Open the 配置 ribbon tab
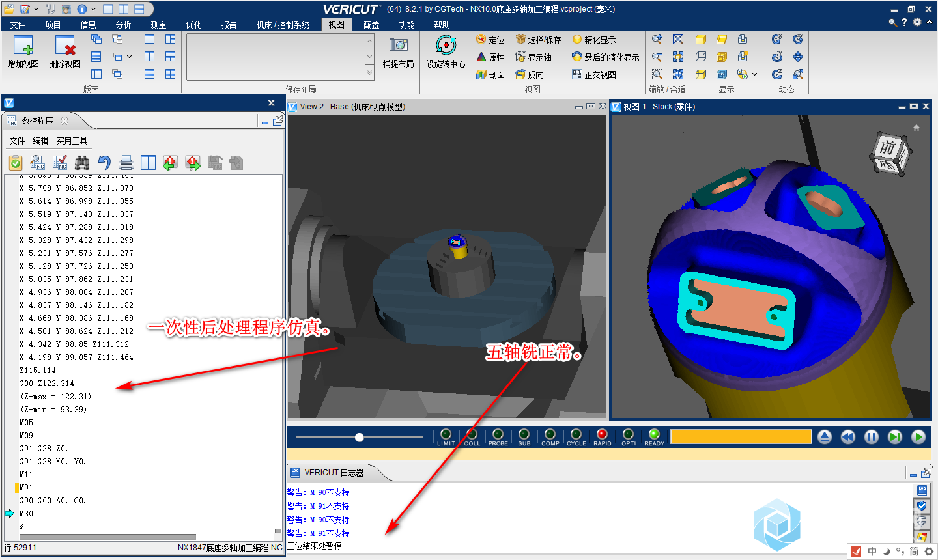Viewport: 938px width, 560px height. (371, 25)
